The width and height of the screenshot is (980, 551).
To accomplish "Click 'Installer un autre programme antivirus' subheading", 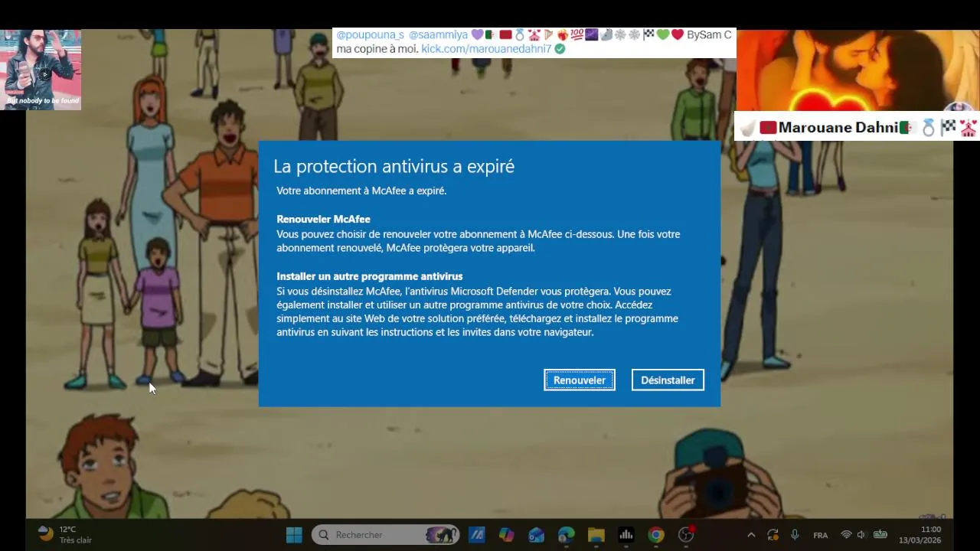I will [370, 276].
